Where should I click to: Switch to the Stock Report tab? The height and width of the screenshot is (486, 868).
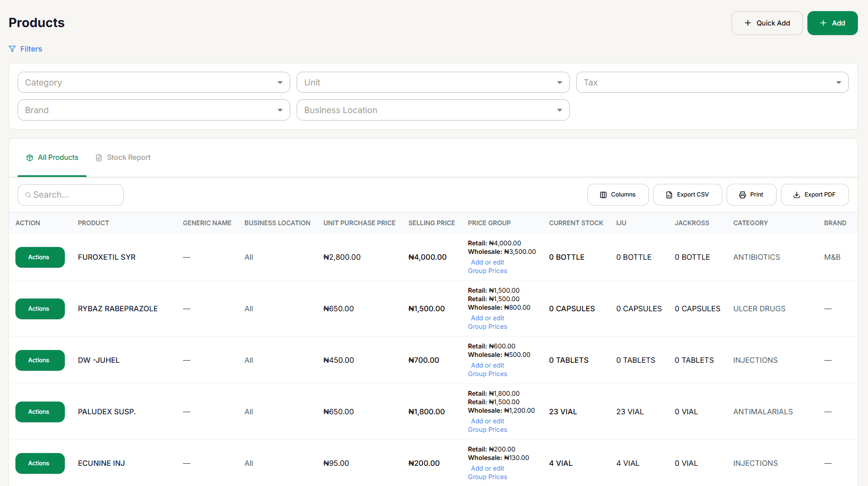point(123,158)
